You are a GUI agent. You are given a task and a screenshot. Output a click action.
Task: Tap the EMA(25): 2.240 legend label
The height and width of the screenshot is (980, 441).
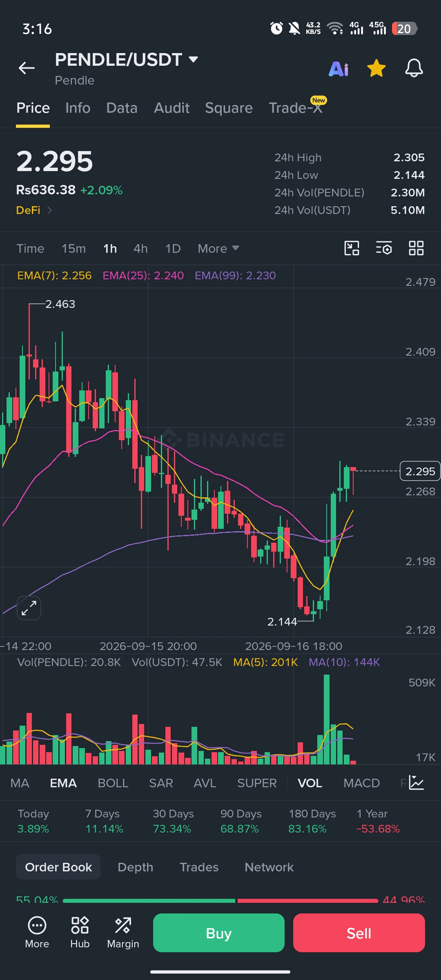(x=143, y=276)
